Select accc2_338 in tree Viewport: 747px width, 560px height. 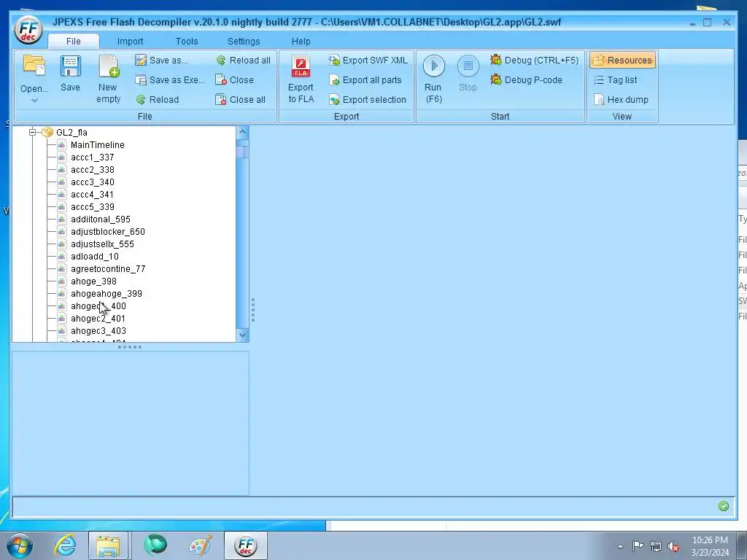pos(93,169)
